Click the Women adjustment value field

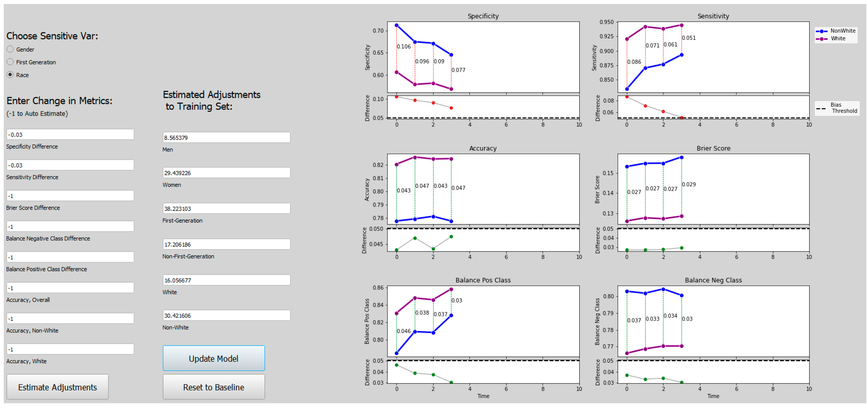[x=227, y=173]
